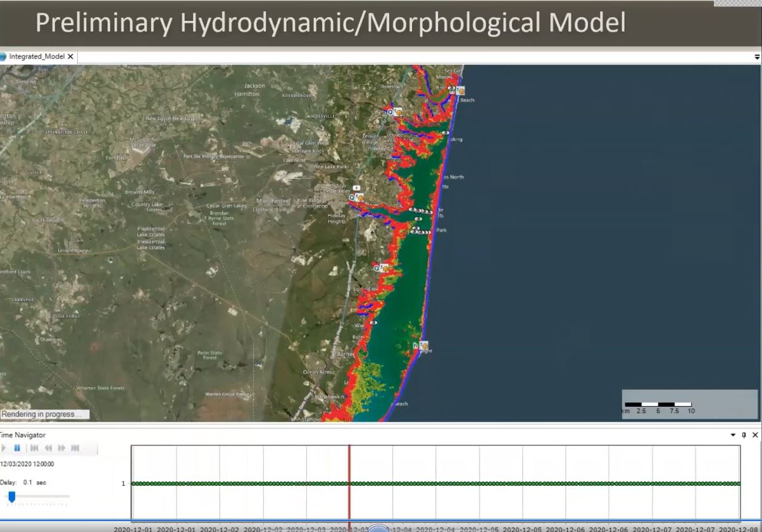Click the 'Penn State Forest' map label
Image resolution: width=762 pixels, height=532 pixels.
point(210,354)
